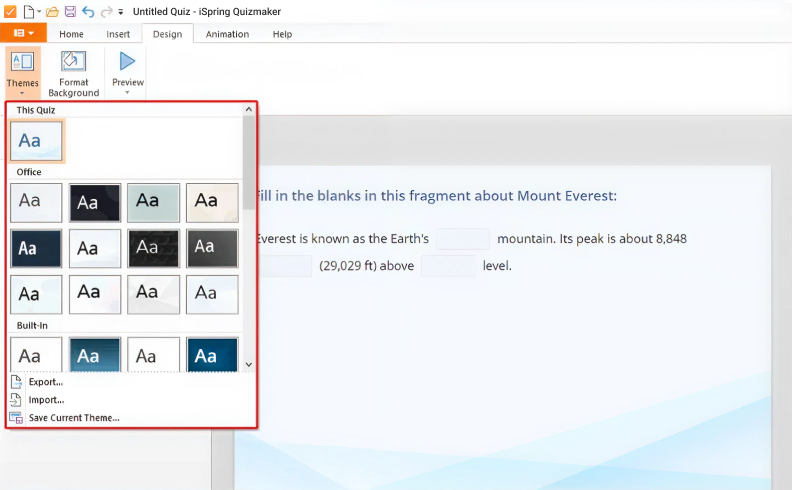Click Import... in the themes menu
This screenshot has width=792, height=490.
point(46,400)
